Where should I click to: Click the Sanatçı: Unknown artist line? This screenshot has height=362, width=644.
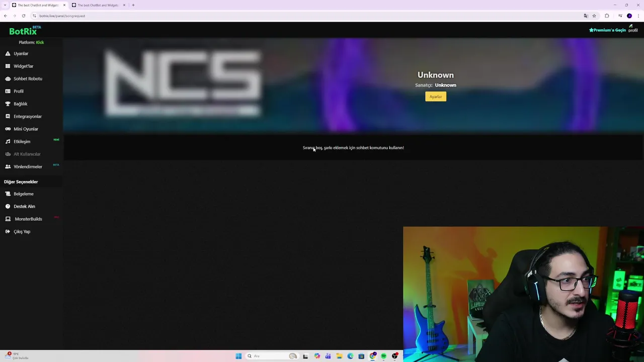[436, 85]
